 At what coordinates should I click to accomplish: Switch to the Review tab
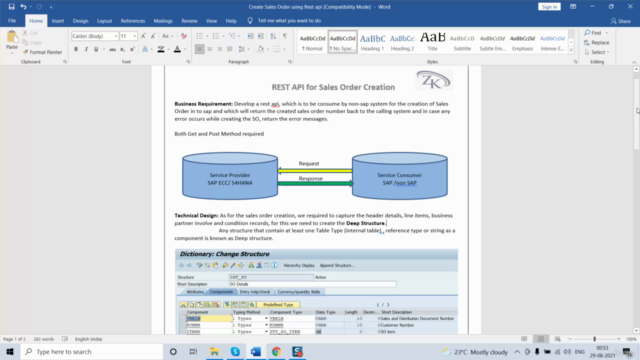tap(189, 21)
